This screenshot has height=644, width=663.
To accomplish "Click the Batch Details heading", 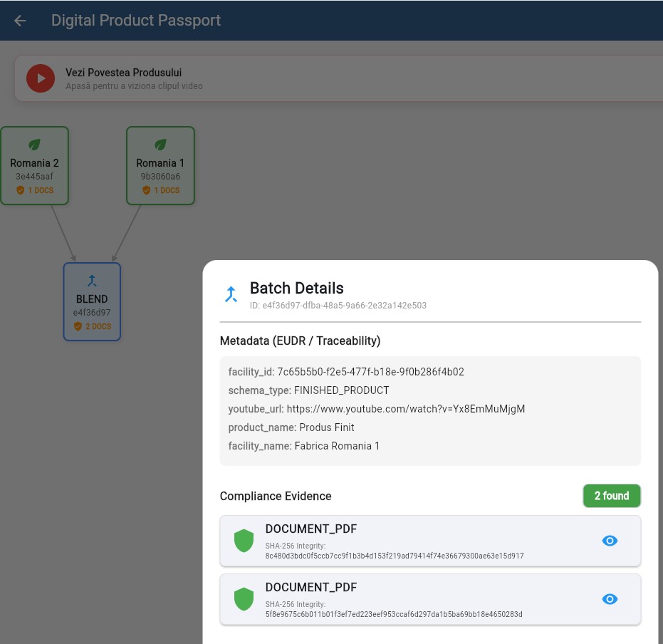I will (x=296, y=288).
